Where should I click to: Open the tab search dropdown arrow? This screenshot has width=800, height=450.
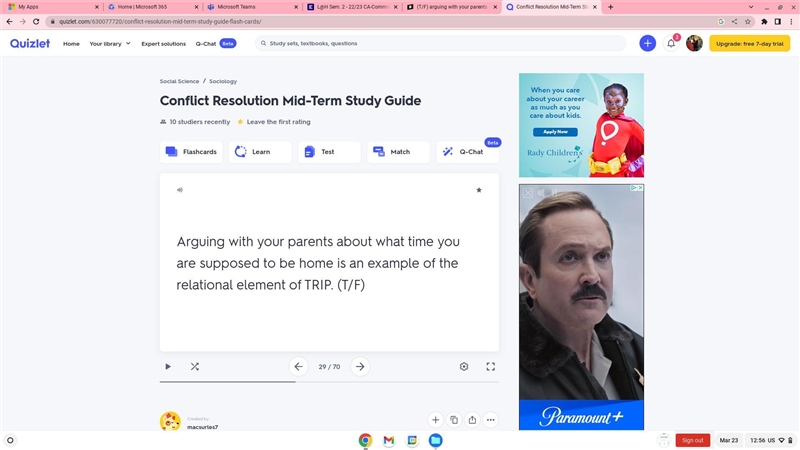[x=751, y=7]
